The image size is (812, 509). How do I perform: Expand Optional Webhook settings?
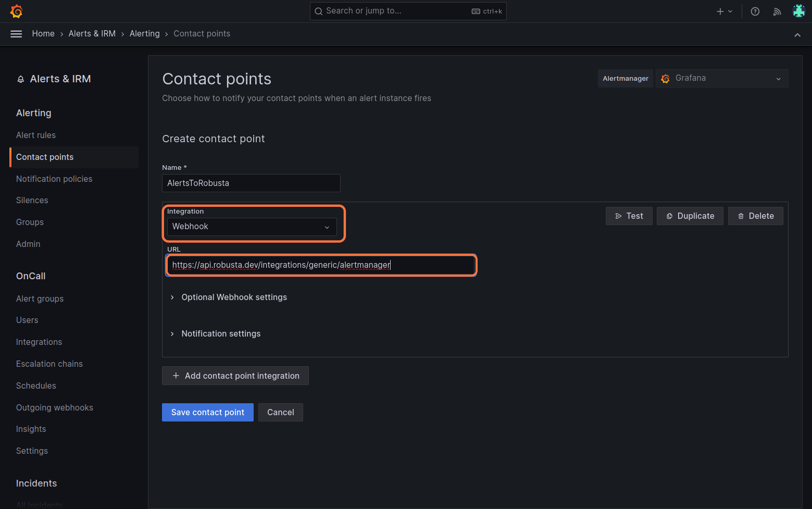tap(234, 297)
